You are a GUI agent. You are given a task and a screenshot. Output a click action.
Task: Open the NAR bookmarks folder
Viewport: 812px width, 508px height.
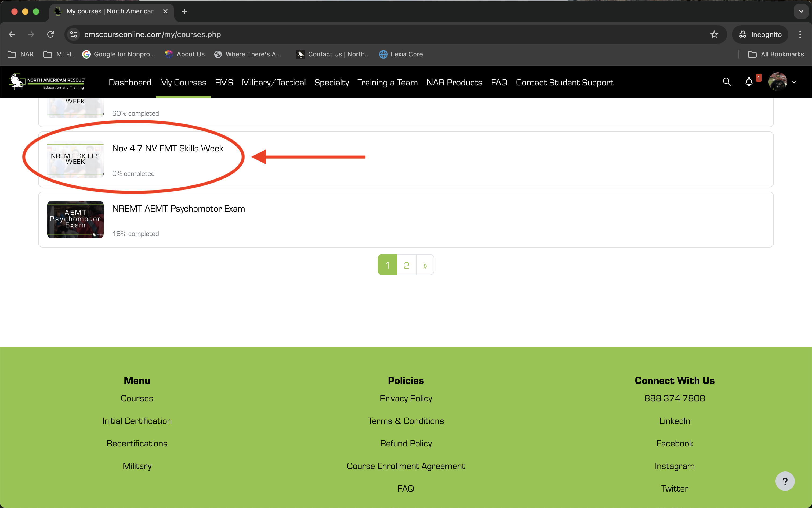[21, 54]
